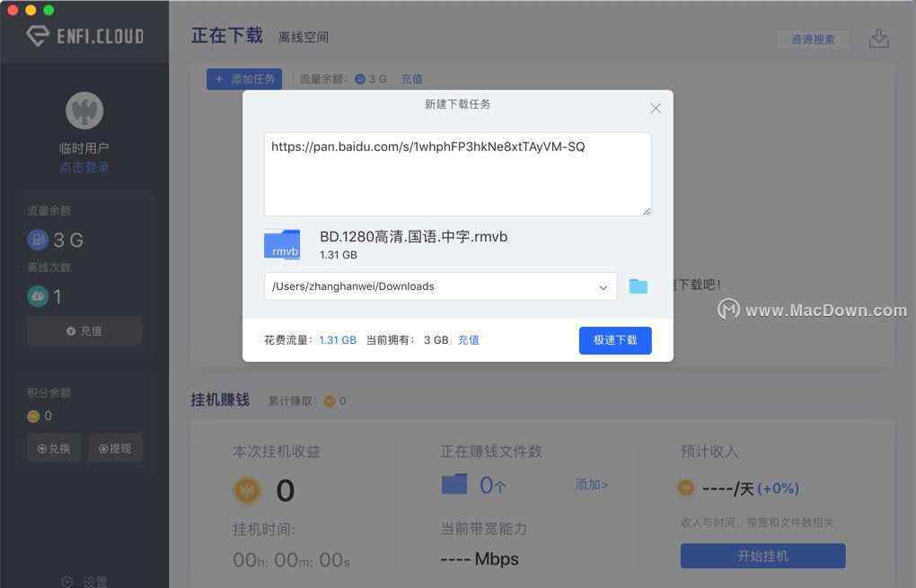
Task: Click the user avatar icon
Action: click(x=84, y=110)
